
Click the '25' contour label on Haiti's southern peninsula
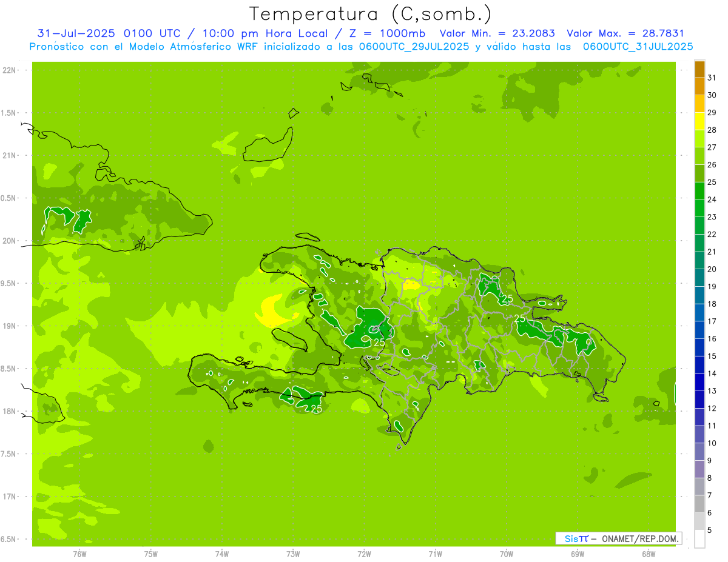click(316, 409)
